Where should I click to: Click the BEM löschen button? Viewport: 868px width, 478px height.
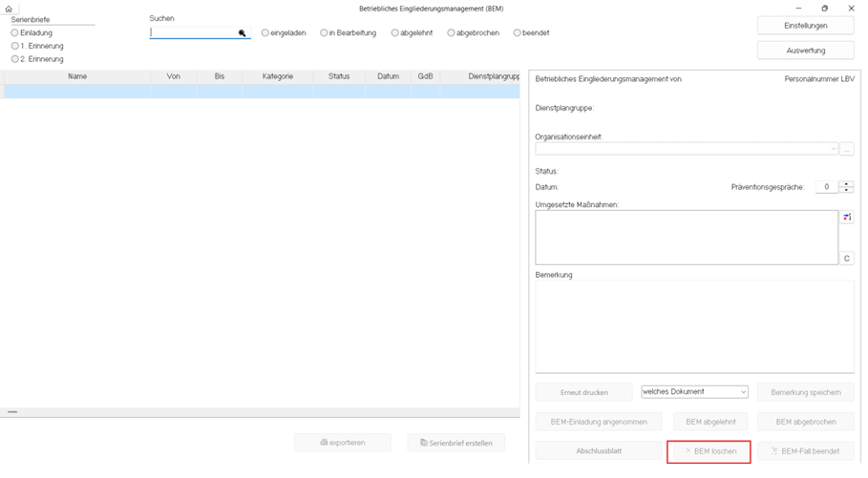[709, 451]
